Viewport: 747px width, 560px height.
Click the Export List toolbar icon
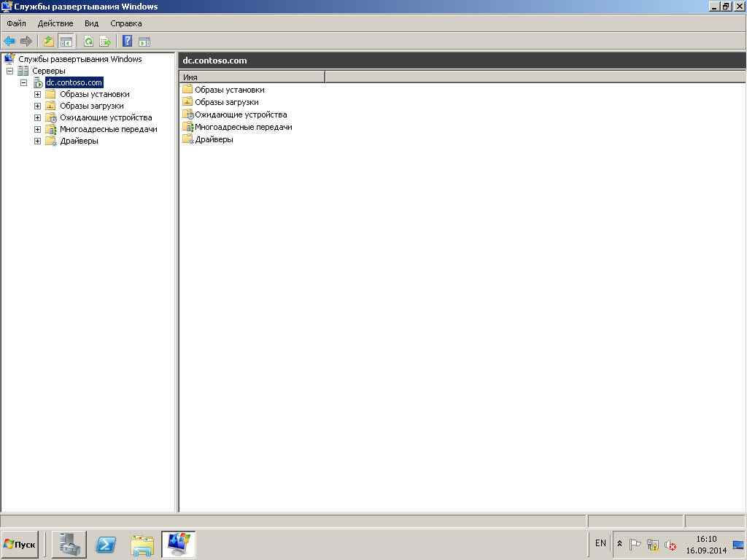[x=105, y=42]
